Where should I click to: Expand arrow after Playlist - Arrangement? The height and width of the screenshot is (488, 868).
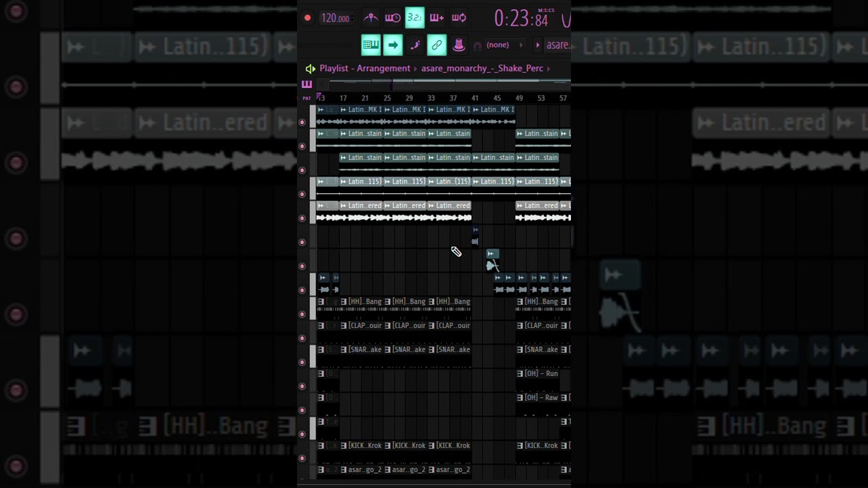416,68
